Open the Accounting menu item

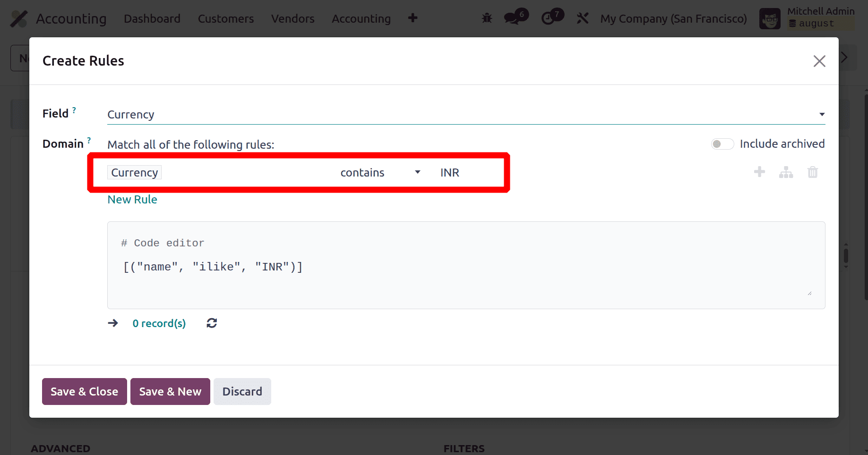pyautogui.click(x=361, y=19)
